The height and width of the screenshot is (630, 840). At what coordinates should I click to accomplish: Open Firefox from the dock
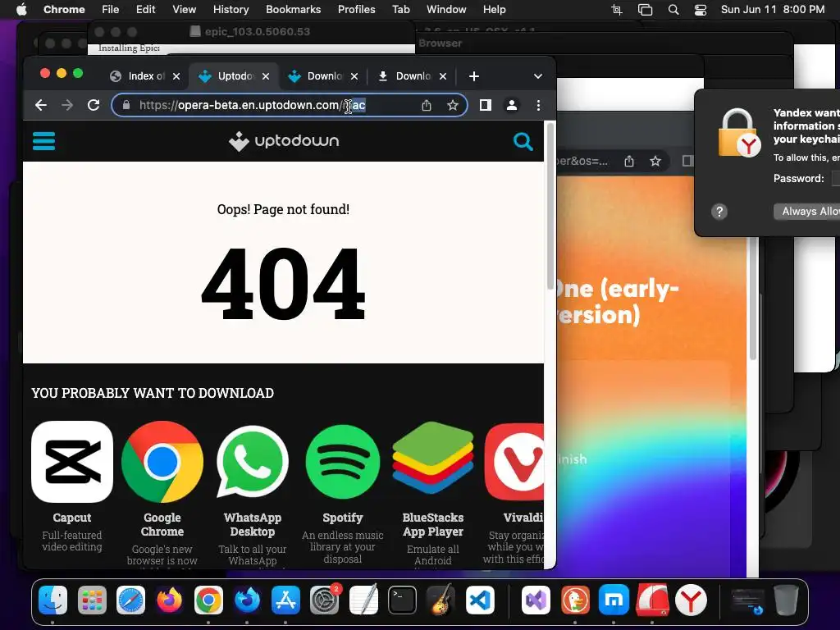click(x=169, y=600)
